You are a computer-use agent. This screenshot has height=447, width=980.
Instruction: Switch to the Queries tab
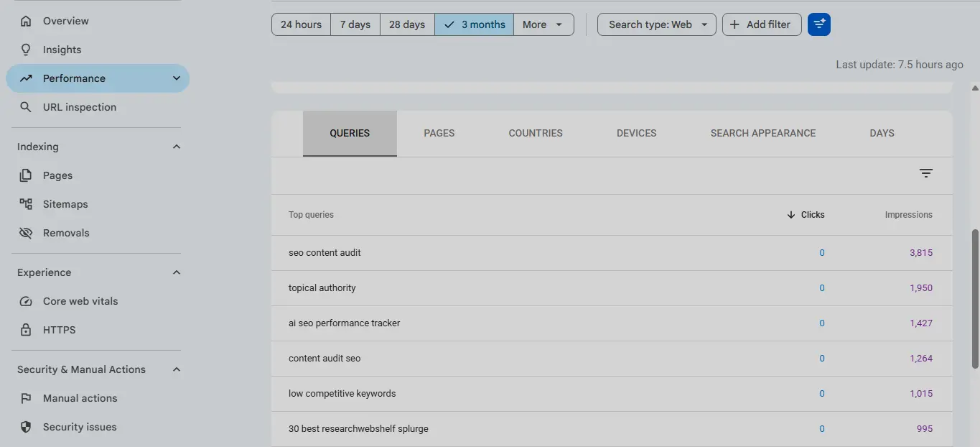click(350, 133)
